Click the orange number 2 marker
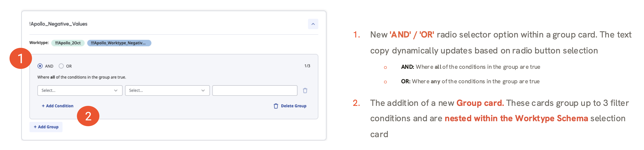 pos(88,116)
